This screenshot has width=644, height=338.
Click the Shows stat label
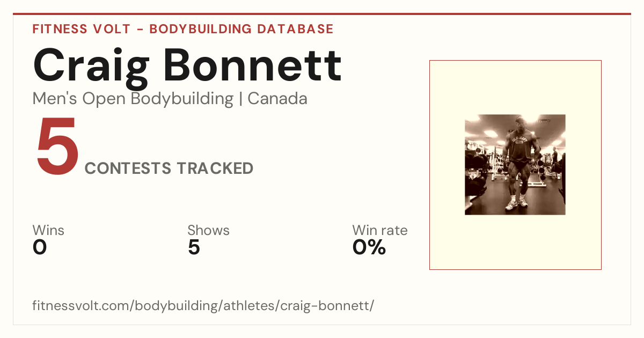click(x=208, y=230)
